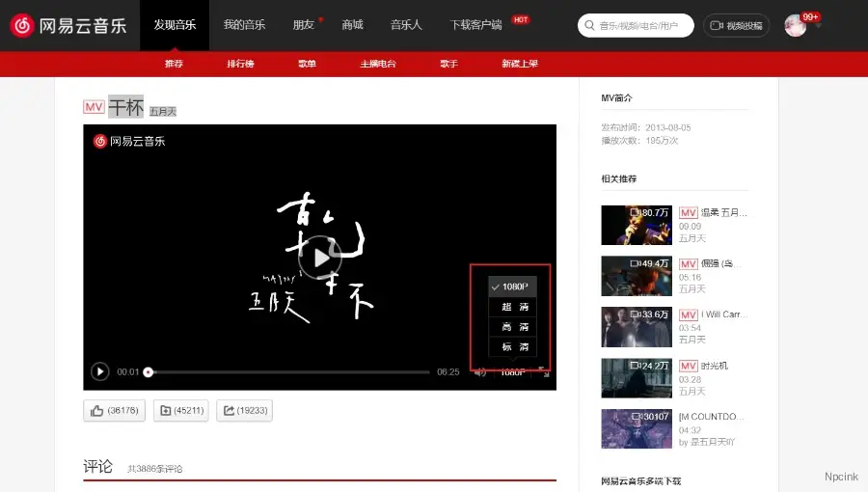Click the 发布时间: 2013-08-05 text
This screenshot has height=492, width=868.
coord(646,127)
